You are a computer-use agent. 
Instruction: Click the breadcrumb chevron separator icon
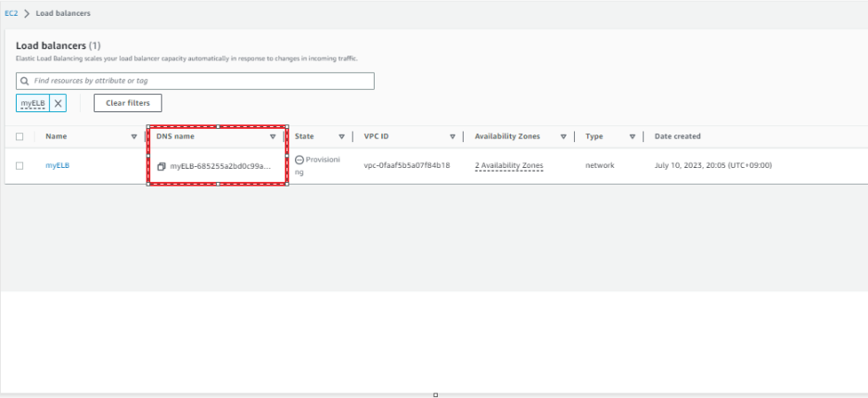click(x=27, y=13)
